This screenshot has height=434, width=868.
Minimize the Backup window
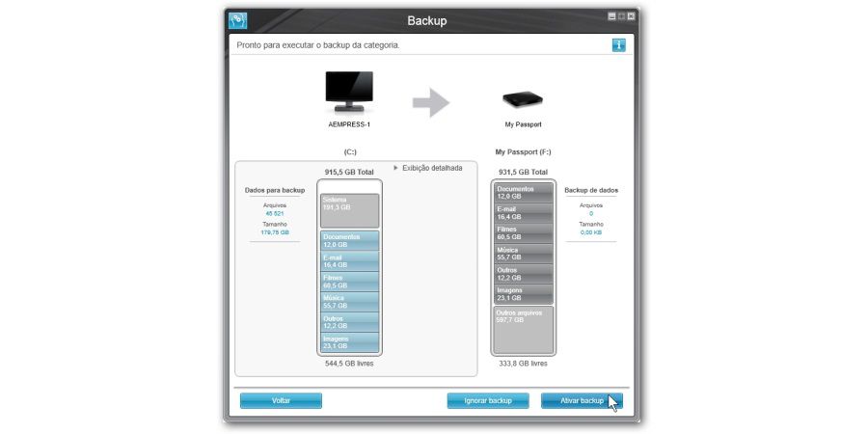[611, 16]
